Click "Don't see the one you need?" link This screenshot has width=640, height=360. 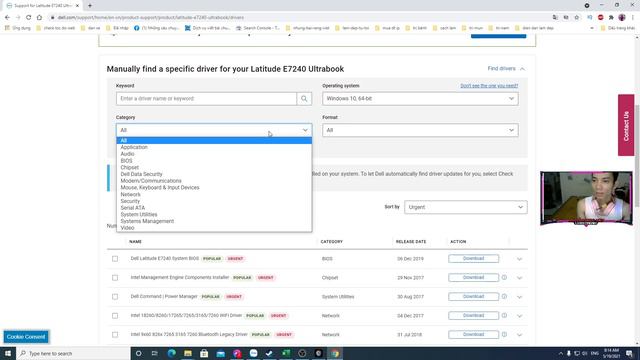click(489, 86)
